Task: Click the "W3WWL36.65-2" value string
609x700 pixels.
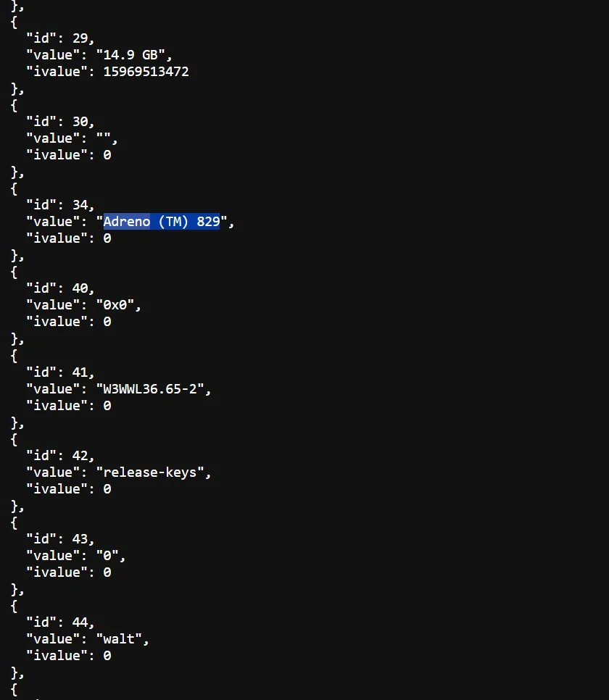Action: coord(150,389)
